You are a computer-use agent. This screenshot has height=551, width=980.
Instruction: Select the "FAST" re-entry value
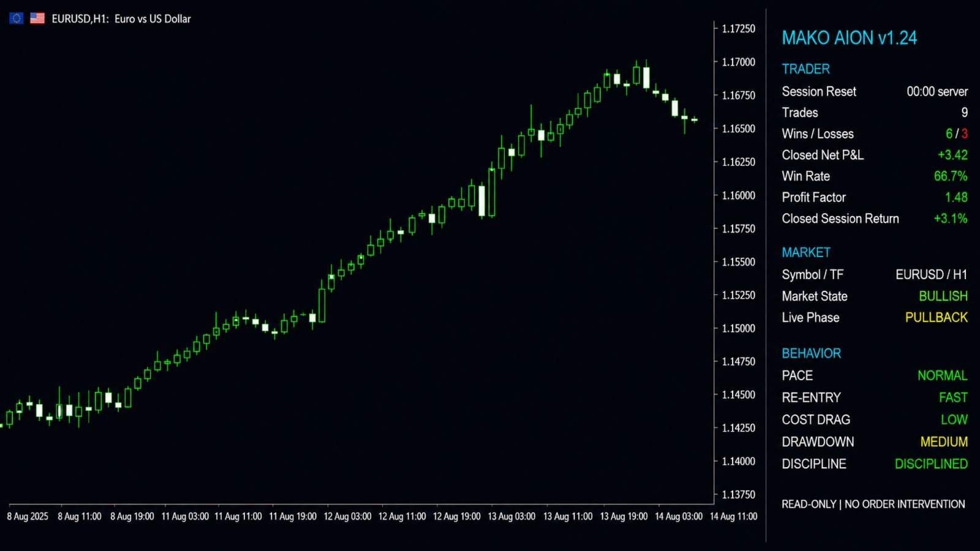(x=954, y=398)
